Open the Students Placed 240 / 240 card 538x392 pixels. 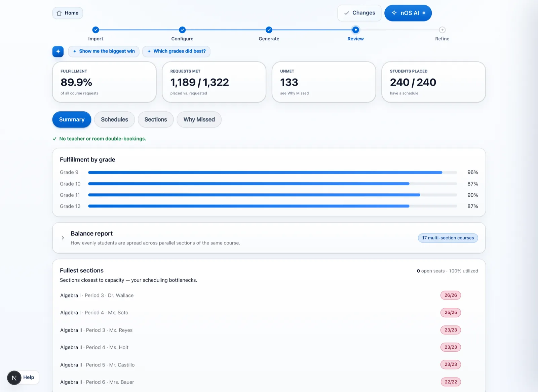pos(433,82)
